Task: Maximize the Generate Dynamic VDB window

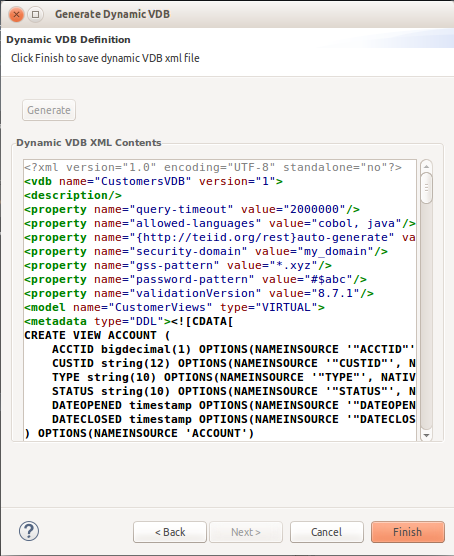Action: [35, 15]
